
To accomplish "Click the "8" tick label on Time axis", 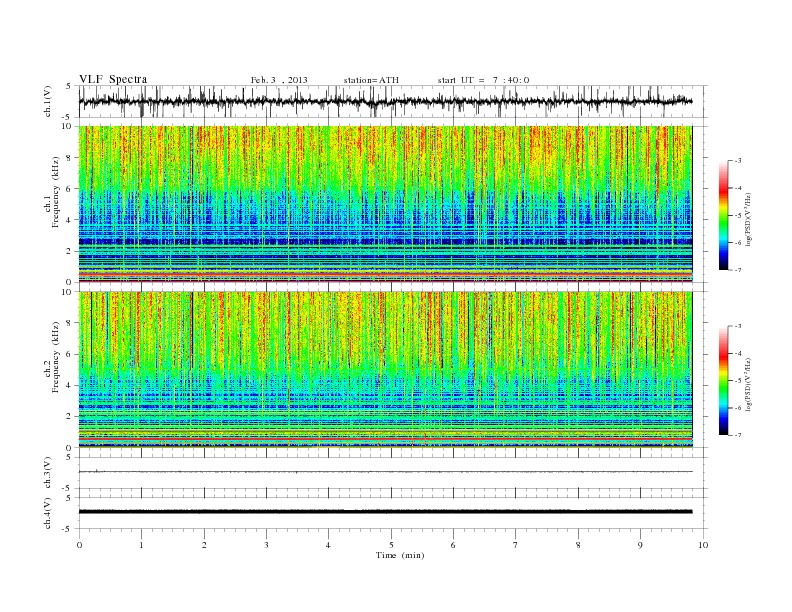I will coord(578,545).
